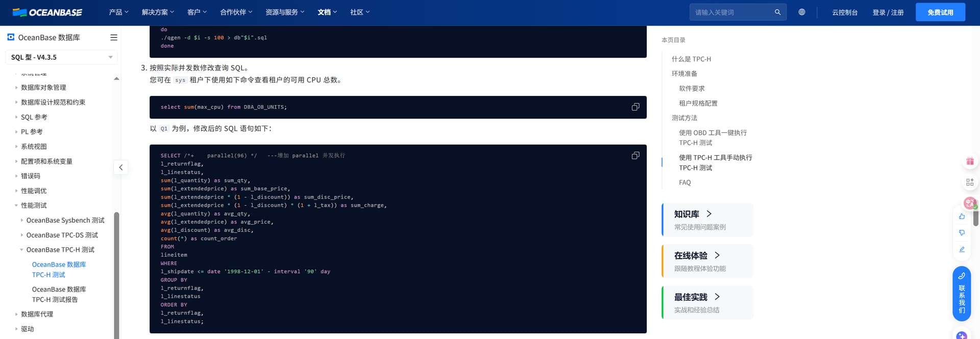Image resolution: width=980 pixels, height=339 pixels.
Task: Open the 社区 menu
Action: [x=360, y=12]
